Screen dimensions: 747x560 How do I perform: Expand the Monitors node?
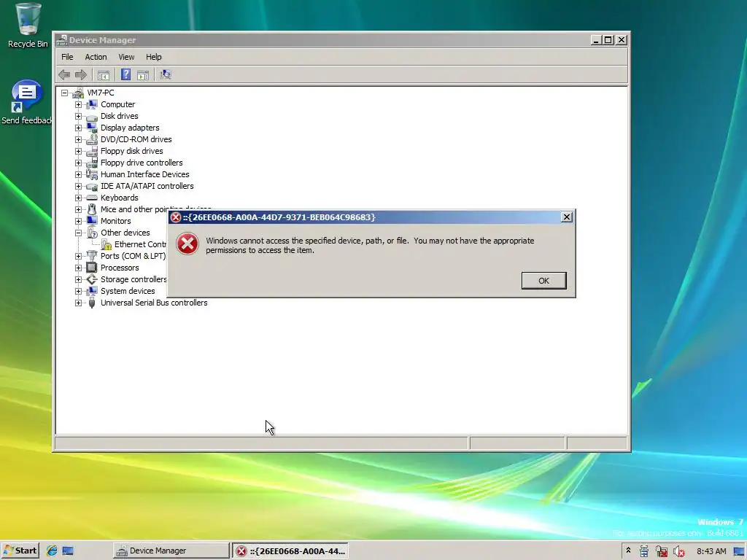78,221
